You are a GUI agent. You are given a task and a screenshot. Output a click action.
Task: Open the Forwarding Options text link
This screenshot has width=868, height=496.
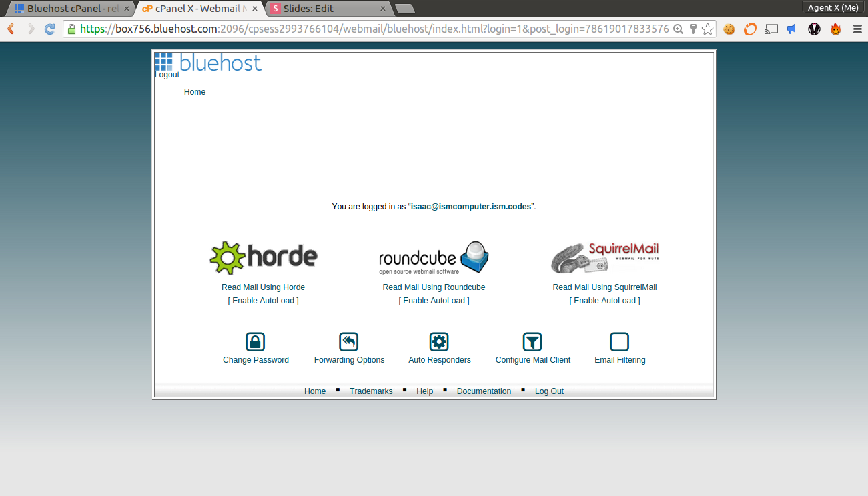(x=349, y=360)
